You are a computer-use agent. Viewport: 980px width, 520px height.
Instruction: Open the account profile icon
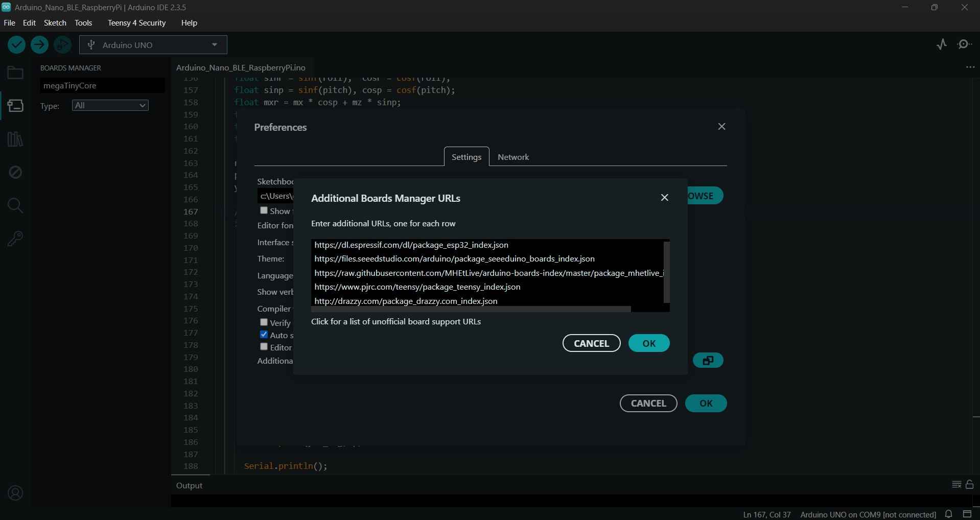(15, 493)
